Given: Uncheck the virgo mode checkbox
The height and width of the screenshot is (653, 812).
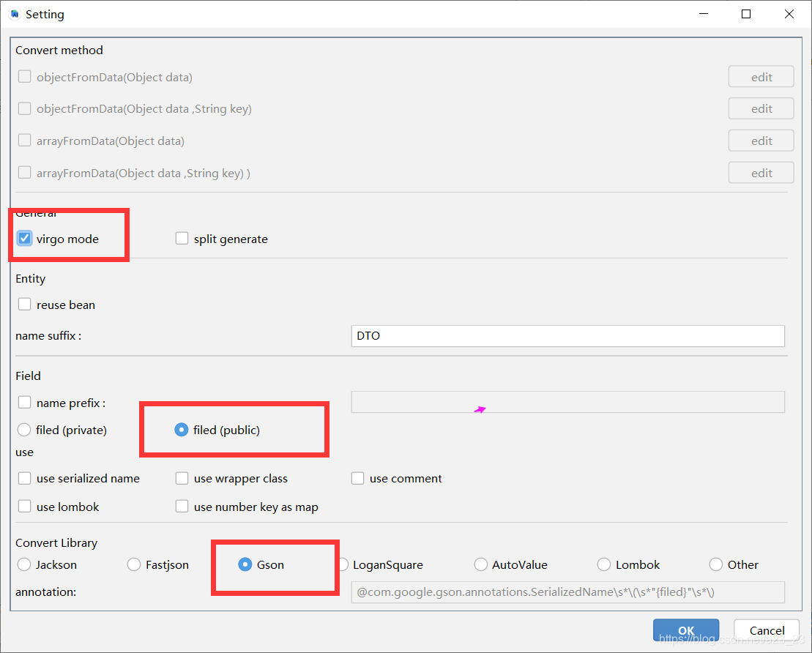Looking at the screenshot, I should point(24,238).
